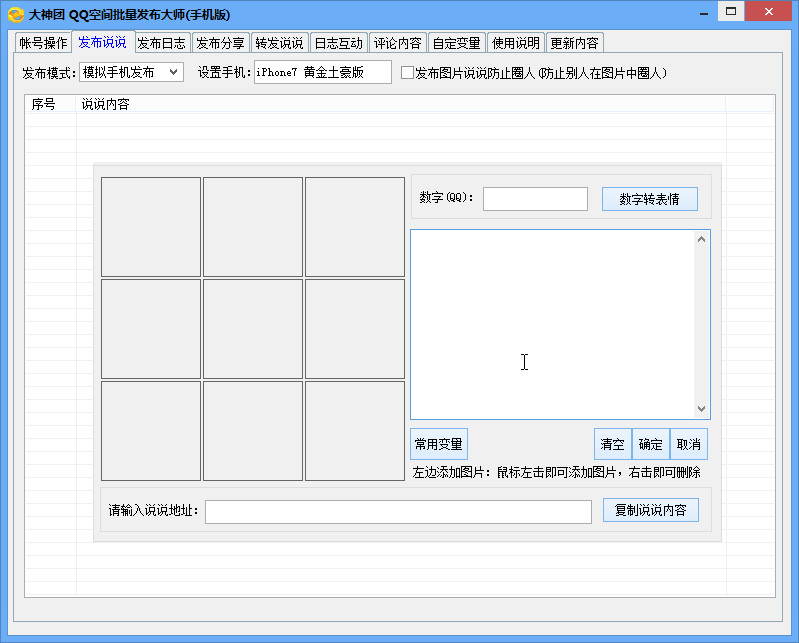799x643 pixels.
Task: Click the 设置手机 field showing iPhone7
Action: pyautogui.click(x=323, y=72)
